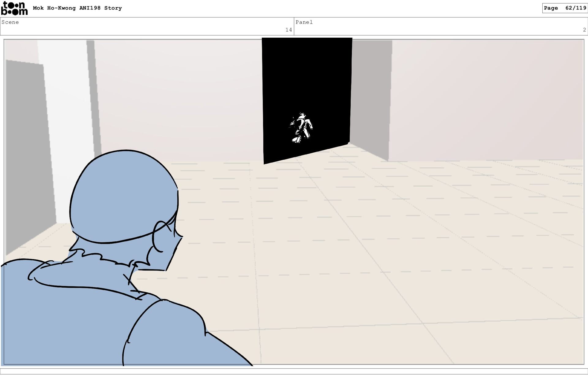Select the 'Mok Ho-Kwong ANI198 Story' title
Image resolution: width=588 pixels, height=380 pixels.
click(77, 8)
